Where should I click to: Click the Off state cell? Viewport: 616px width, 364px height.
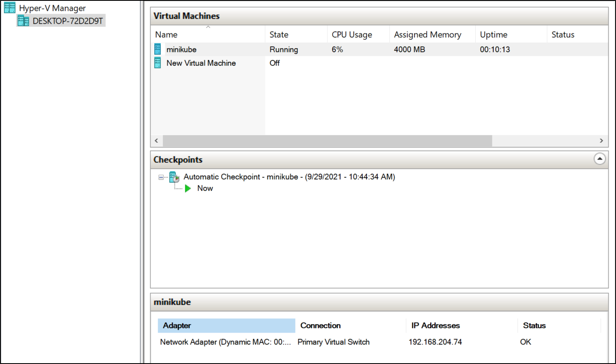pyautogui.click(x=274, y=63)
